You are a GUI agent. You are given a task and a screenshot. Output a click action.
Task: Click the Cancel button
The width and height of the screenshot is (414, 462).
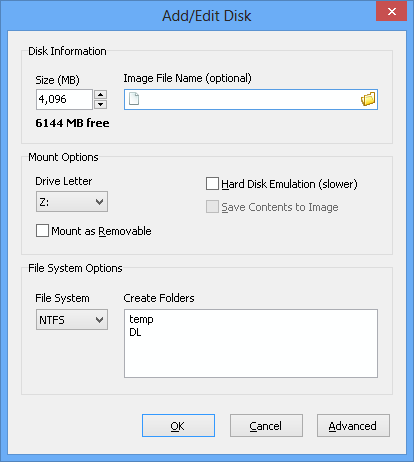point(266,426)
